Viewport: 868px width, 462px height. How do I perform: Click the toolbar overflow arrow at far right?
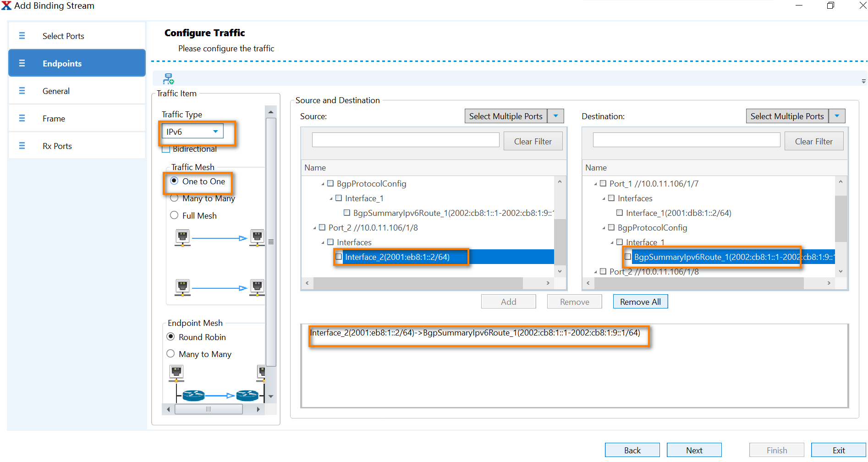point(863,82)
